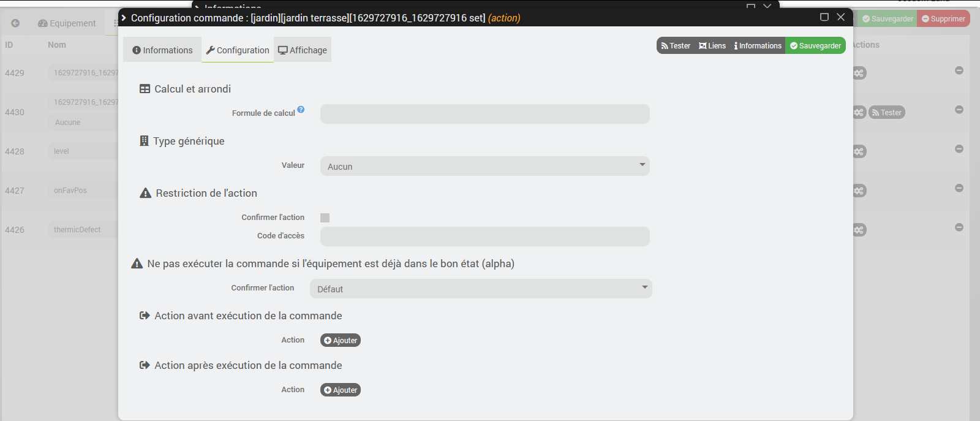Open configuration gears for command 4430

(859, 113)
